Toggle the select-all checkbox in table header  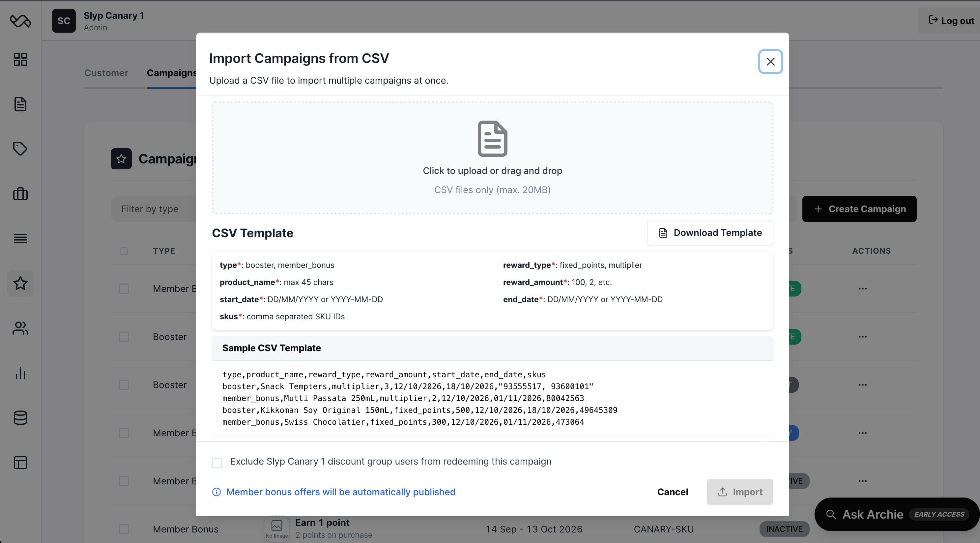coord(124,251)
